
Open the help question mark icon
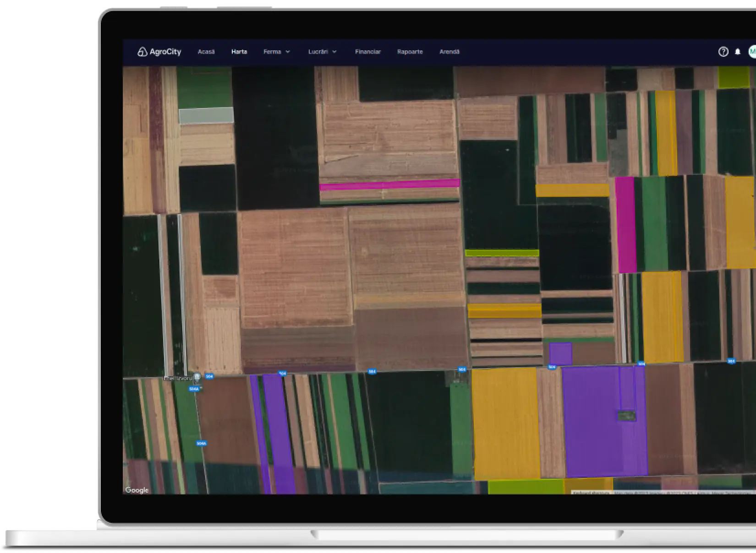tap(723, 52)
